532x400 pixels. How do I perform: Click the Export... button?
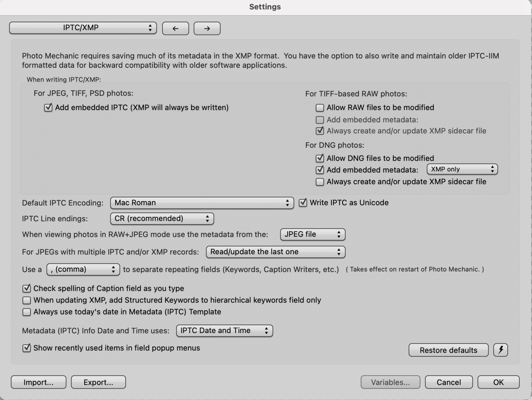click(x=98, y=382)
